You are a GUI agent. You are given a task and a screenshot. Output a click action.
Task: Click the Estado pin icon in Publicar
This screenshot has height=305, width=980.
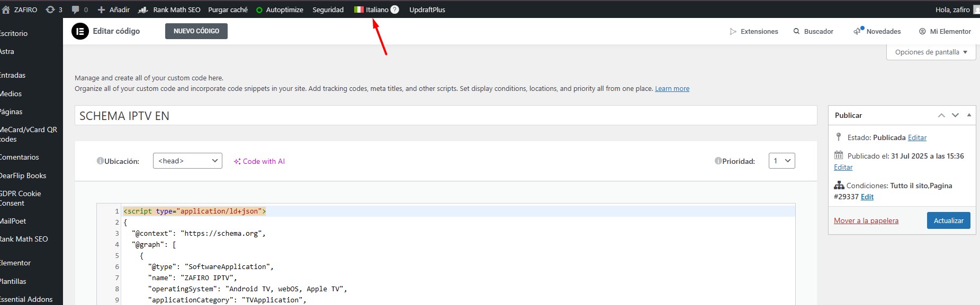839,137
